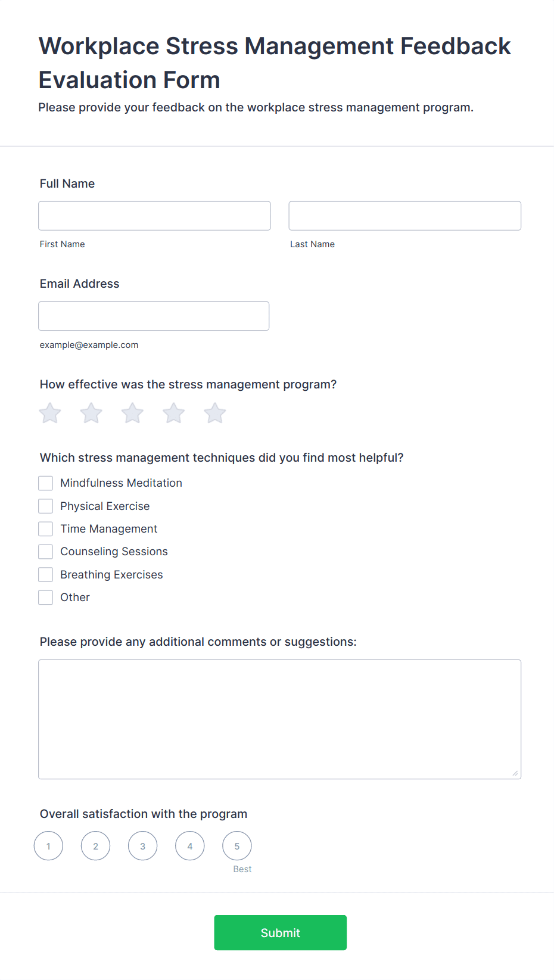Rate the program five stars

[x=214, y=412]
